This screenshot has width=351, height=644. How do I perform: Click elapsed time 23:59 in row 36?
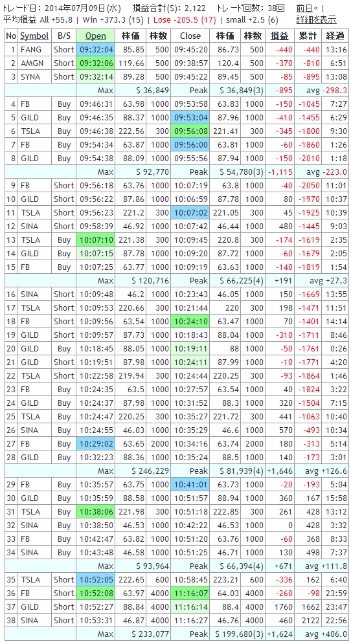335,593
